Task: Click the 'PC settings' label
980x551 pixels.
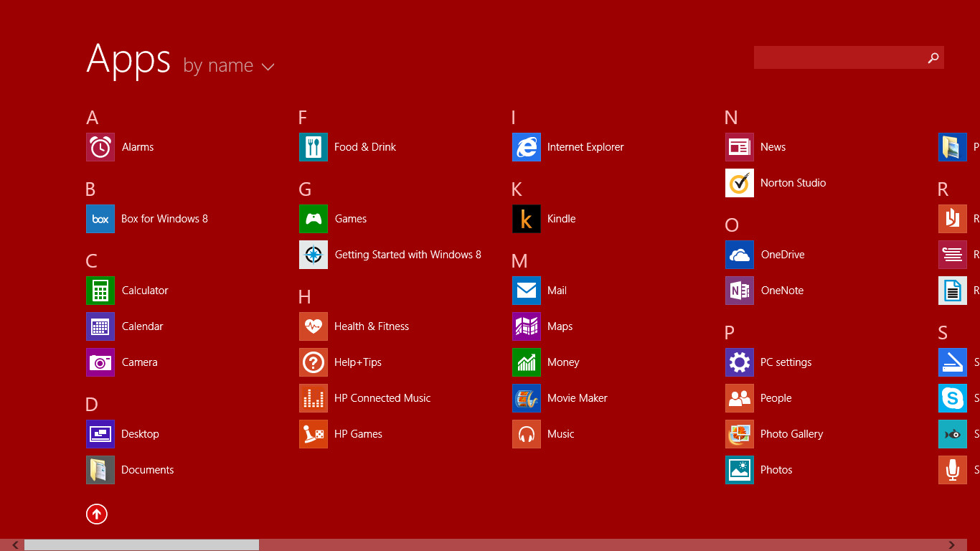Action: (x=786, y=362)
